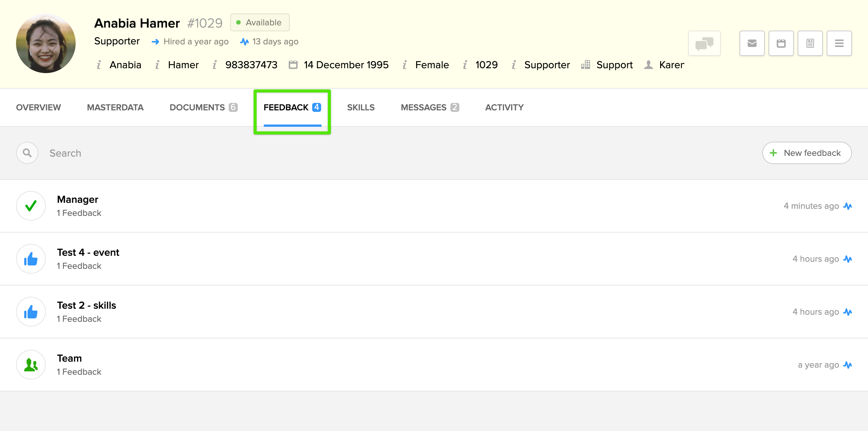Click the date 14 December 1995
The width and height of the screenshot is (868, 431).
point(346,65)
